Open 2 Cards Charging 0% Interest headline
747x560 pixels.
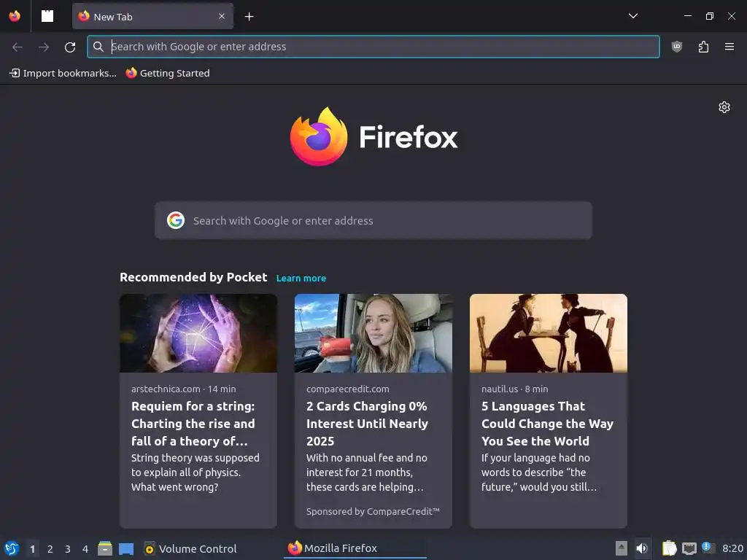point(367,424)
